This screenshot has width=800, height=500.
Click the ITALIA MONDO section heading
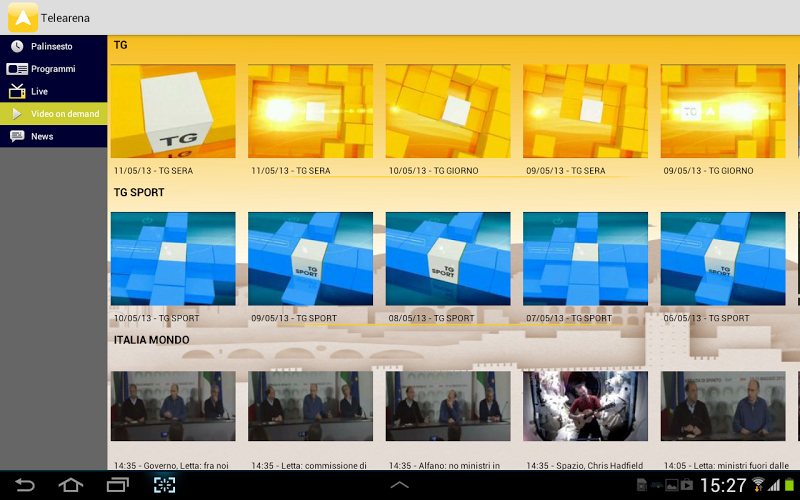152,340
